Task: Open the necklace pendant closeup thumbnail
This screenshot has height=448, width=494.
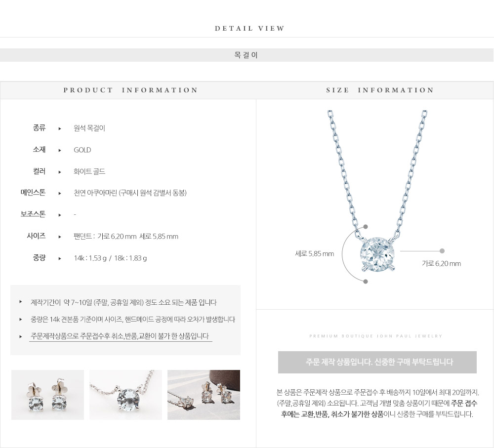Action: click(x=125, y=395)
